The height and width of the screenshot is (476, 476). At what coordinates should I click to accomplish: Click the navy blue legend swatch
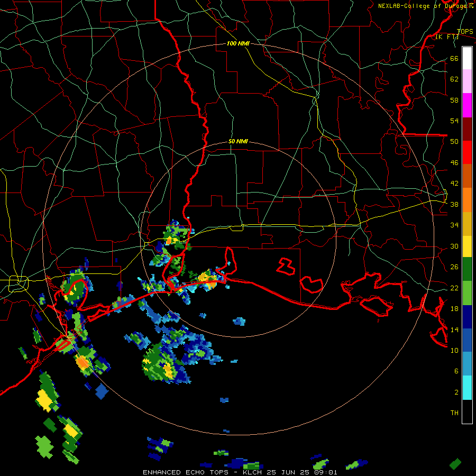tap(467, 317)
